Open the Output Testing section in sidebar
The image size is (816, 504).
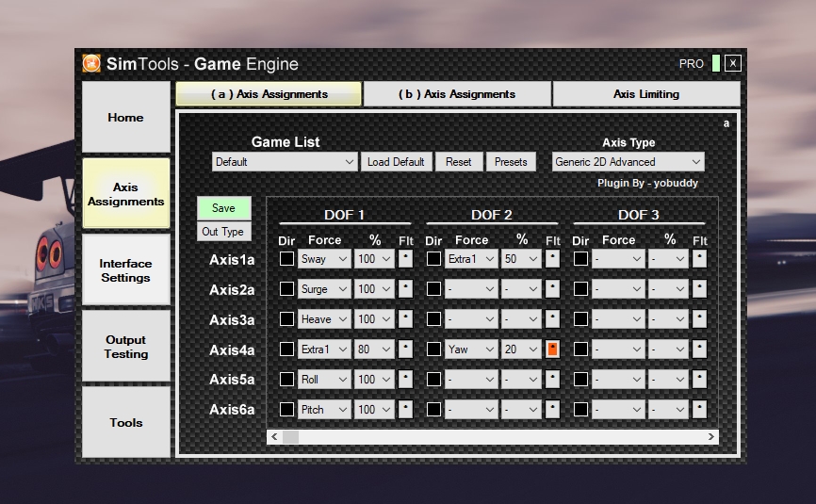point(126,347)
